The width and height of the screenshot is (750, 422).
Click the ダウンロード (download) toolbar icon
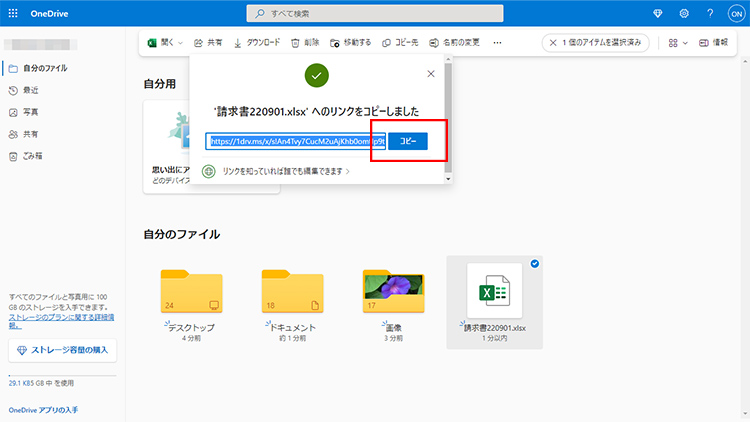(x=238, y=43)
